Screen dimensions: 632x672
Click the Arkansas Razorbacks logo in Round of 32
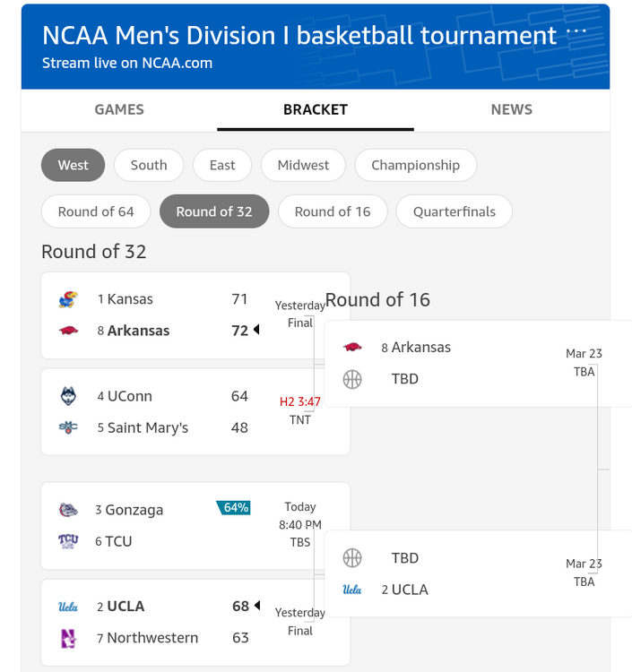point(68,331)
